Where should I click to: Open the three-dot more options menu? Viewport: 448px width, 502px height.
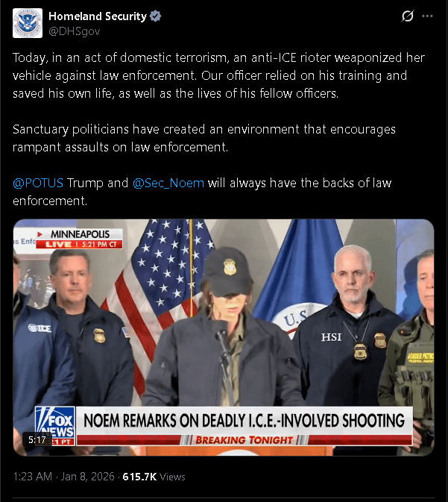[x=427, y=16]
